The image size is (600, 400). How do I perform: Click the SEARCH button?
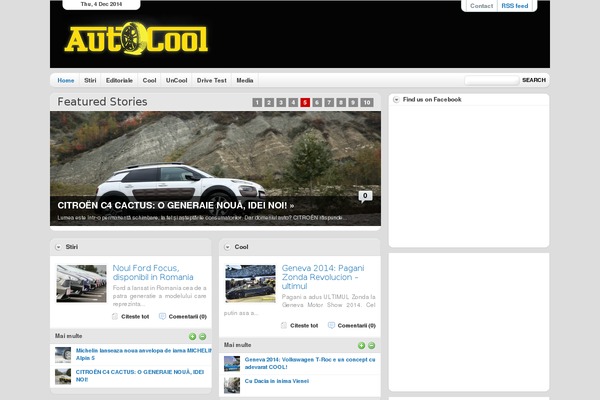tap(534, 80)
